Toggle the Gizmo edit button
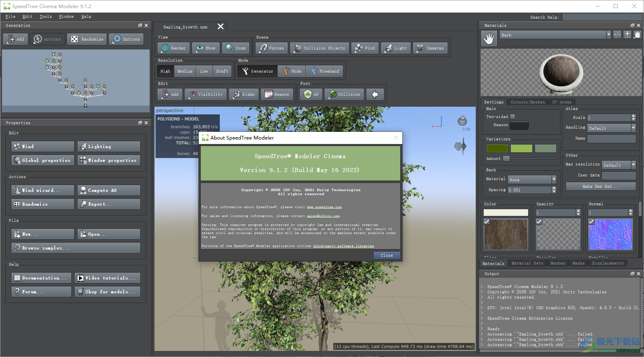The height and width of the screenshot is (357, 644). click(244, 94)
